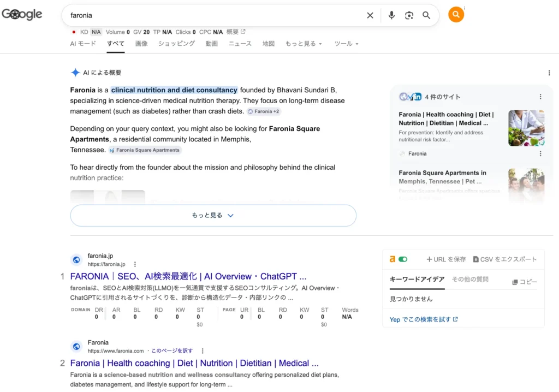Click highlighted clinical nutrition and diet consultancy

pos(174,90)
